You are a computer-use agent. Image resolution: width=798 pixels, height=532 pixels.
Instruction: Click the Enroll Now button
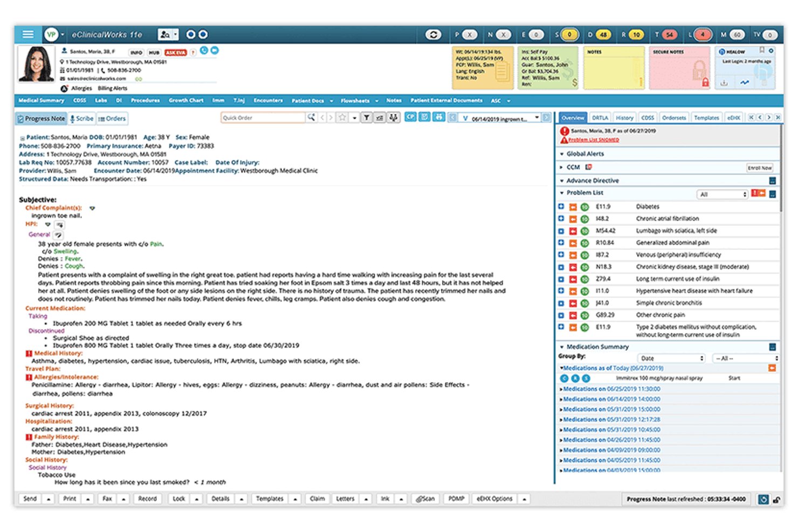pyautogui.click(x=760, y=168)
